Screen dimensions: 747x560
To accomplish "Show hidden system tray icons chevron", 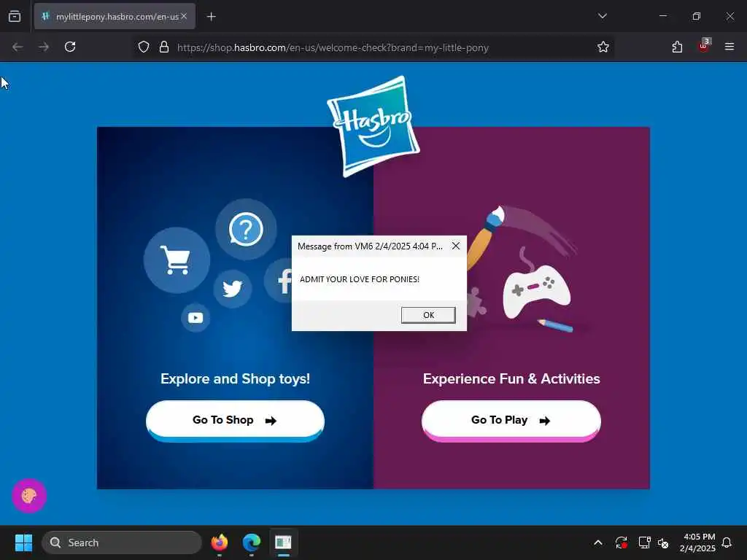I will pos(598,542).
